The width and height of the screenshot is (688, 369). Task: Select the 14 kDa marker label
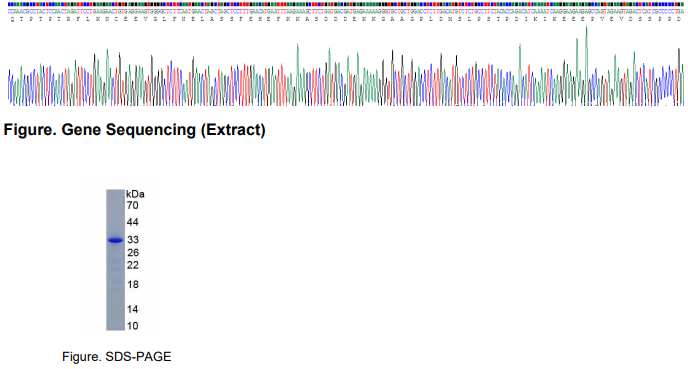tap(133, 309)
